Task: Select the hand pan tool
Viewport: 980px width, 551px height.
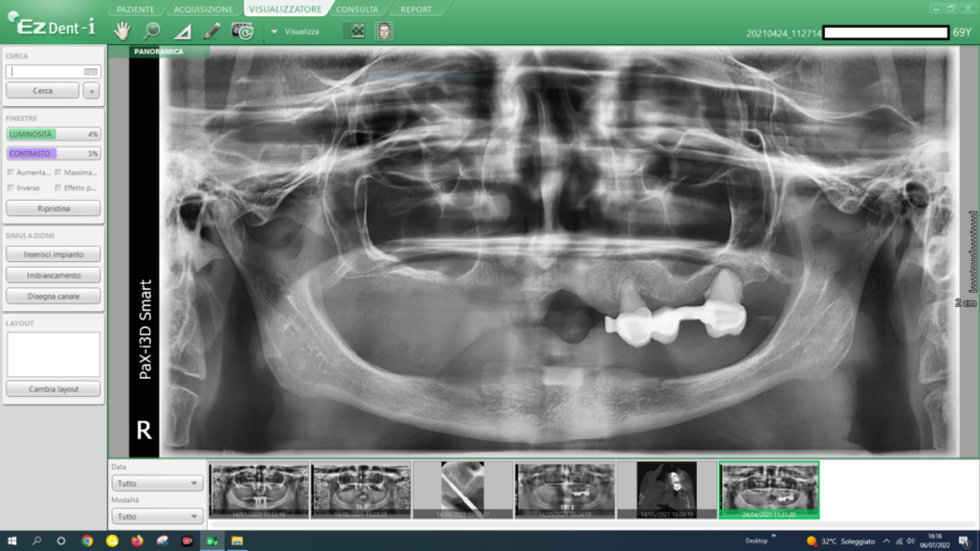Action: [x=122, y=31]
